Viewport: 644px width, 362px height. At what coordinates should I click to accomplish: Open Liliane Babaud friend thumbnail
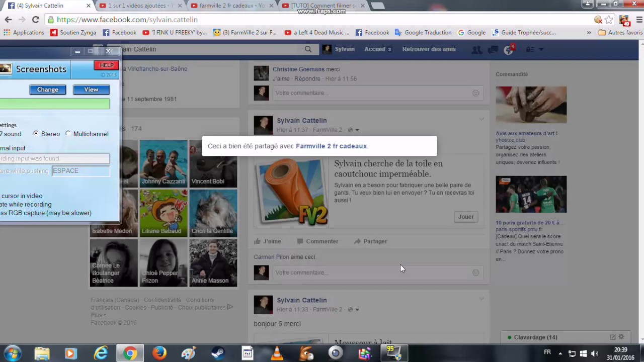(x=164, y=213)
